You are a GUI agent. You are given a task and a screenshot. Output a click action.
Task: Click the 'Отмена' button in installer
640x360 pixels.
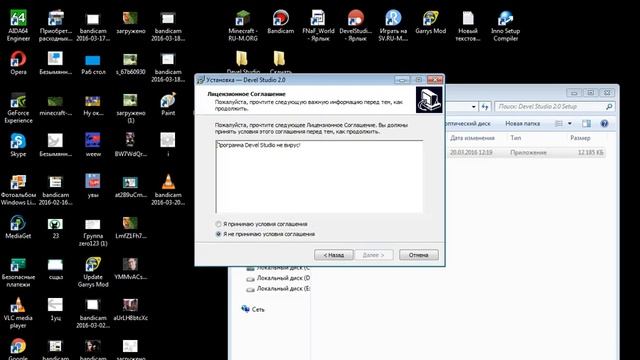tap(419, 255)
